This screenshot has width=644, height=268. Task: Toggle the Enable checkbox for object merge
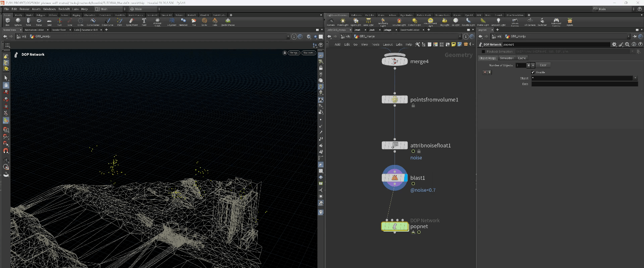[x=533, y=72]
